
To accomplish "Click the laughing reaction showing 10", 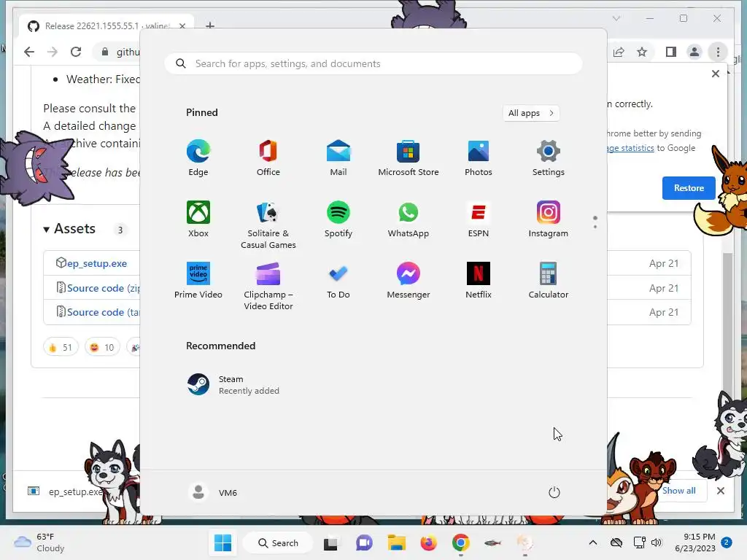I will pyautogui.click(x=102, y=347).
